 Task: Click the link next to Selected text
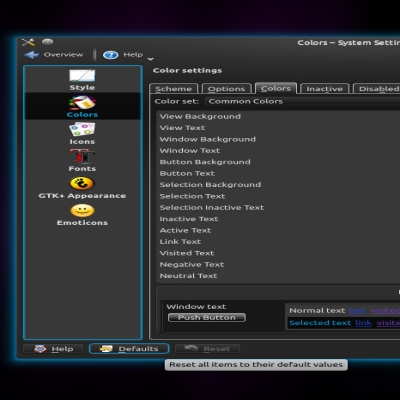click(364, 323)
